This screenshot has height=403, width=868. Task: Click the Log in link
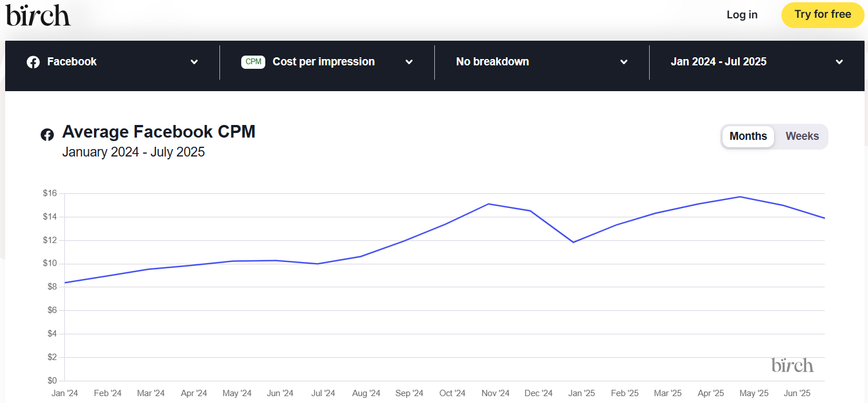(742, 15)
